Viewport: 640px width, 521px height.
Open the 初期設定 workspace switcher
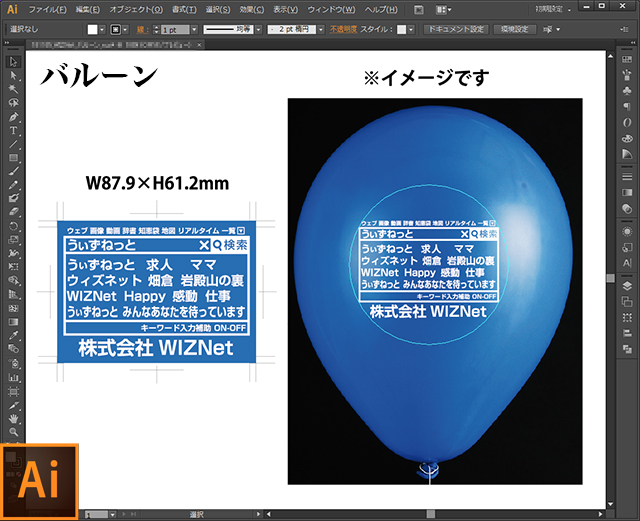coord(553,9)
